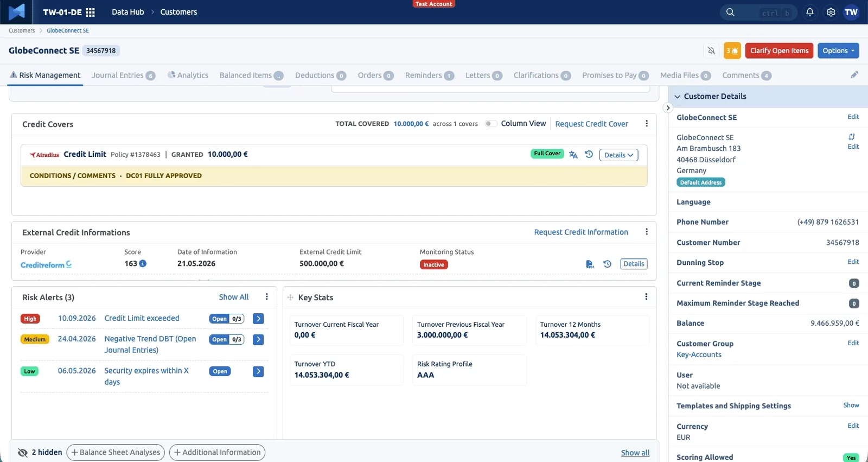Open the app grid launcher icon
Image resolution: width=868 pixels, height=462 pixels.
90,12
